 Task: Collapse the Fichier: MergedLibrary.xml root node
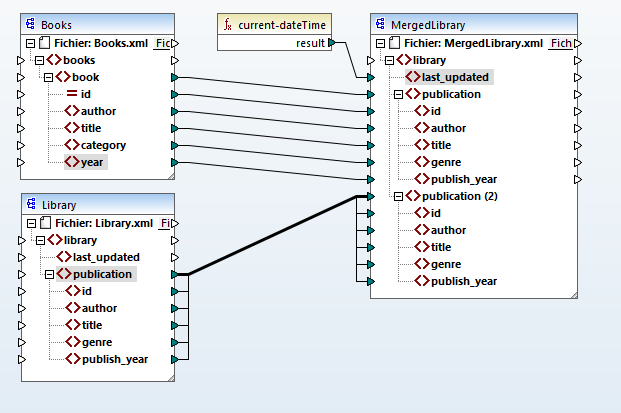(x=381, y=44)
